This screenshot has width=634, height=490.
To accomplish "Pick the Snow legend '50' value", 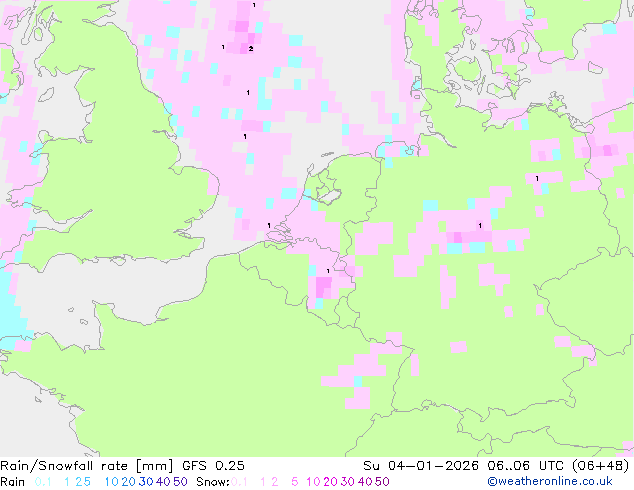I will [x=382, y=482].
